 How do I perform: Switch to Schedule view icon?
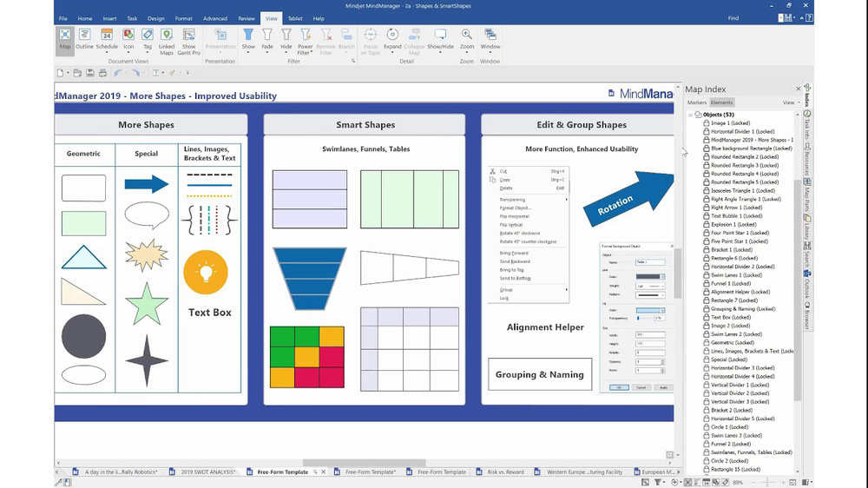click(x=107, y=39)
